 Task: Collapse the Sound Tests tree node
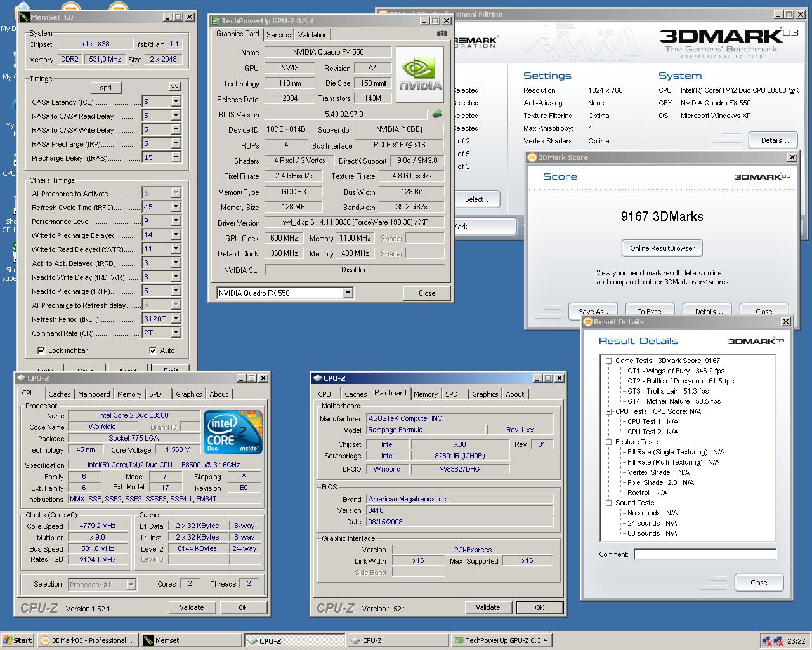(608, 503)
